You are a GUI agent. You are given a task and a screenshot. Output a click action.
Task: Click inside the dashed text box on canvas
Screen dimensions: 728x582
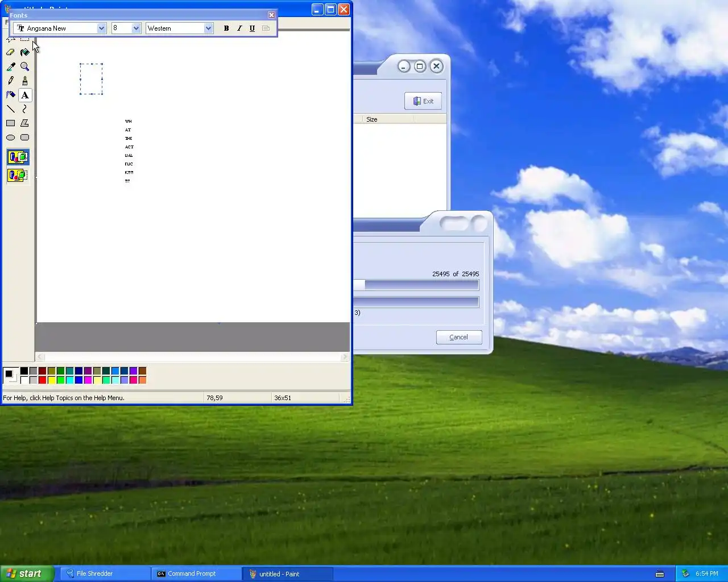pos(91,79)
